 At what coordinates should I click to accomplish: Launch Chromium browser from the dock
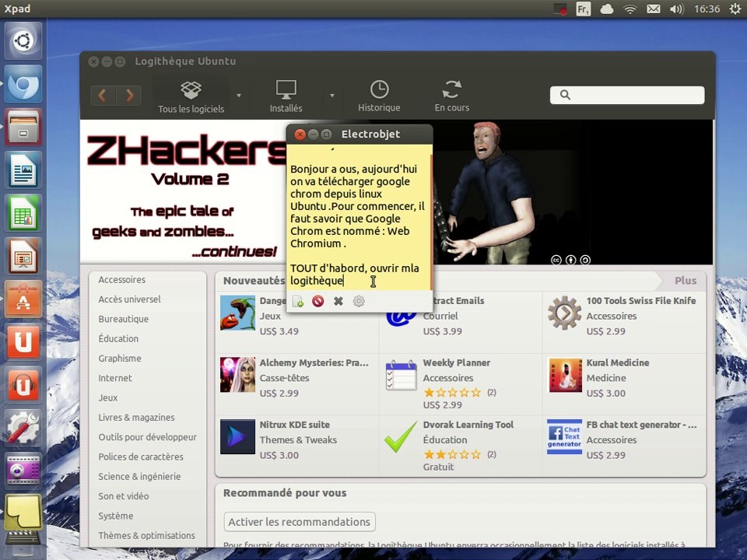coord(23,84)
